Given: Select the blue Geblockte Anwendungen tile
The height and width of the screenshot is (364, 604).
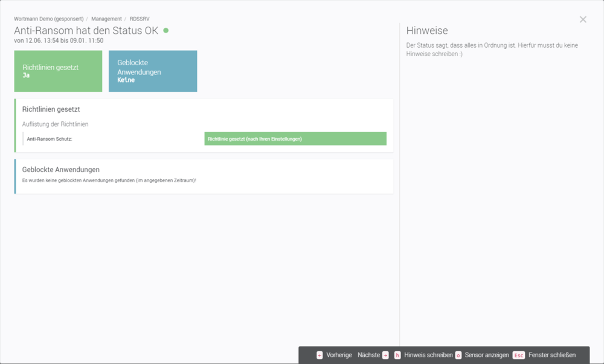Looking at the screenshot, I should click(153, 71).
